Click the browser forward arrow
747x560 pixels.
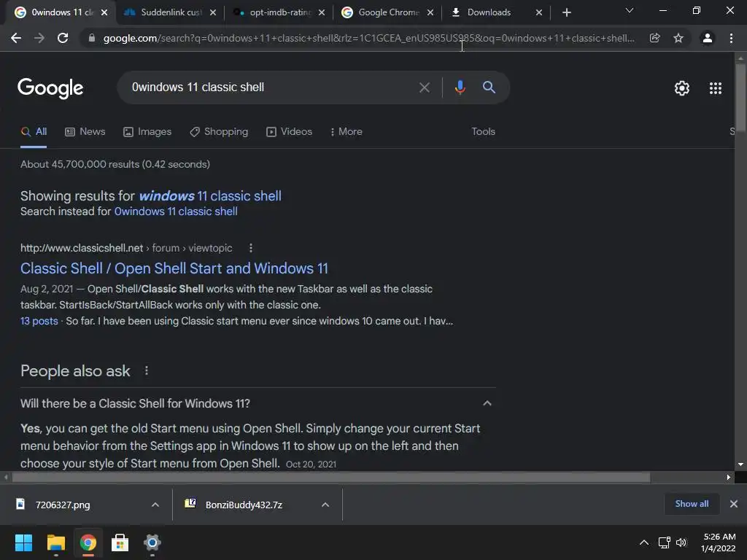(39, 38)
